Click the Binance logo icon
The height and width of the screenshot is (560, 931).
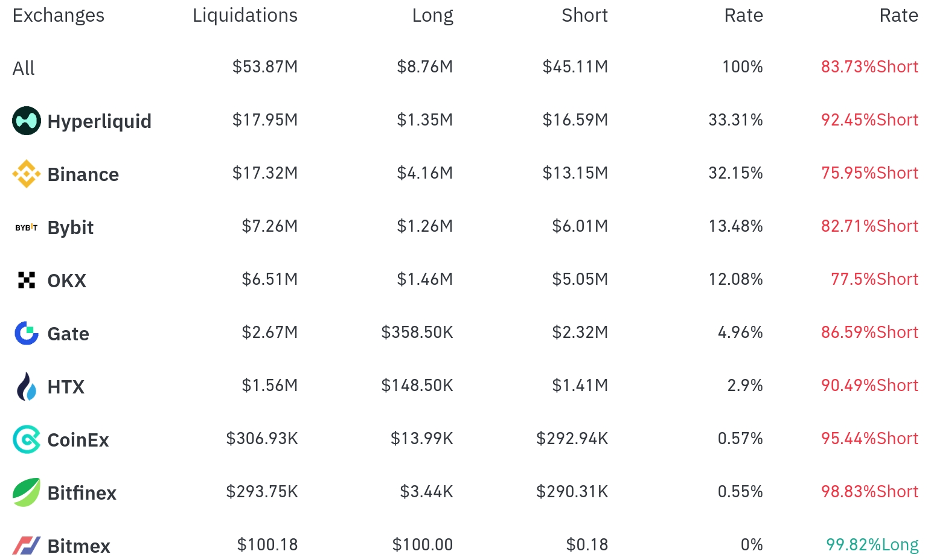pyautogui.click(x=27, y=174)
